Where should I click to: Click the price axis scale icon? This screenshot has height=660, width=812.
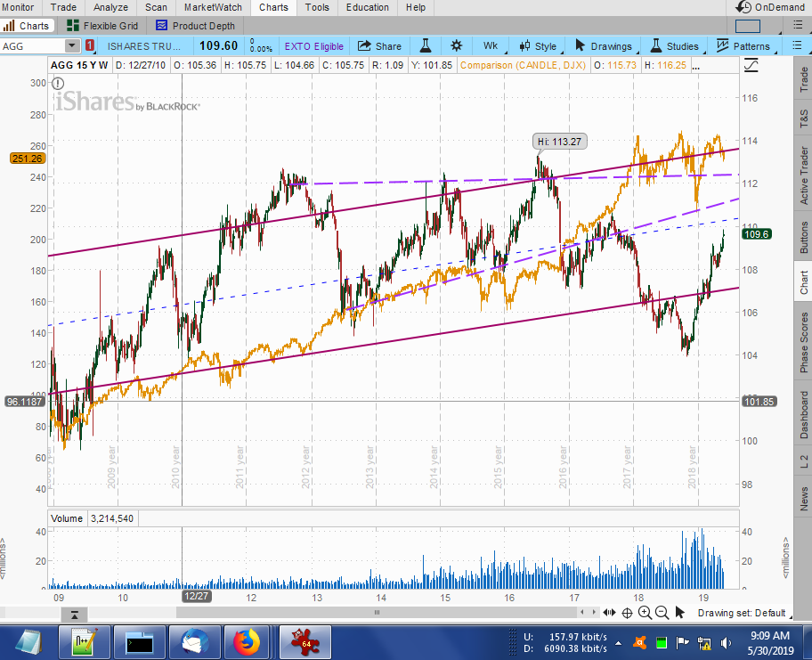752,65
